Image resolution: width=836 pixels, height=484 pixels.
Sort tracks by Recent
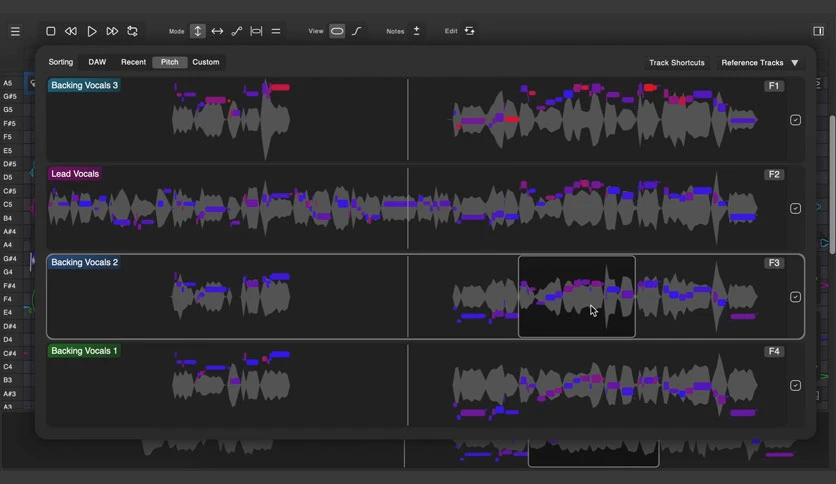[x=133, y=62]
